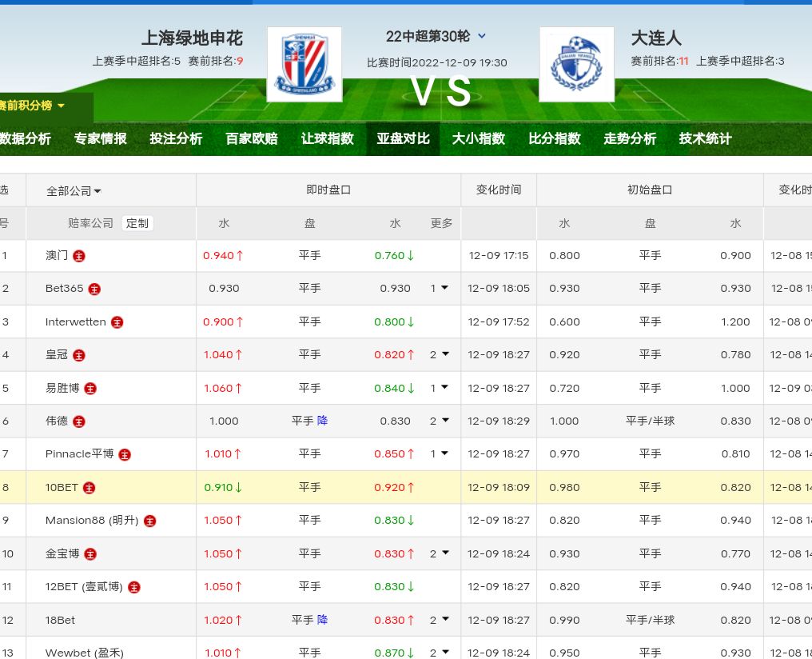Click red 主 icon next to 10BET

89,488
